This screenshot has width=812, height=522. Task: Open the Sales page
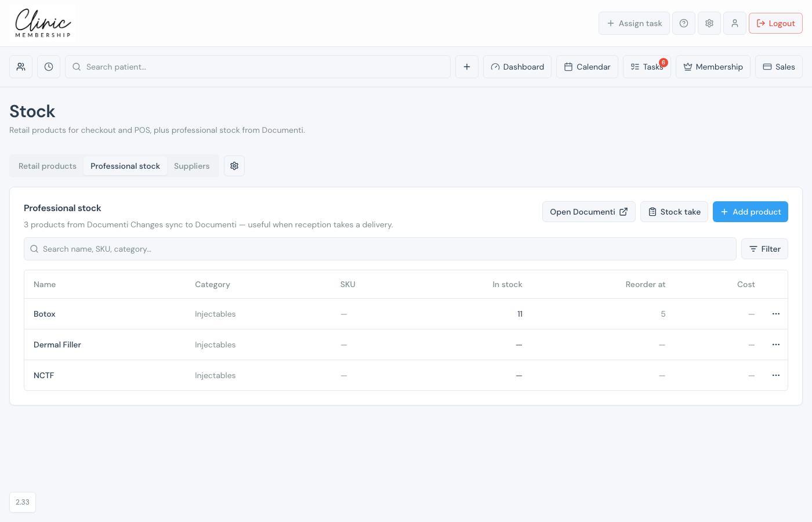pos(779,67)
